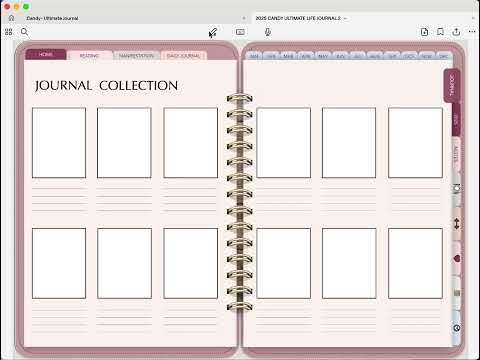This screenshot has height=360, width=480.
Task: Jump to the NOV month tab
Action: pos(426,56)
